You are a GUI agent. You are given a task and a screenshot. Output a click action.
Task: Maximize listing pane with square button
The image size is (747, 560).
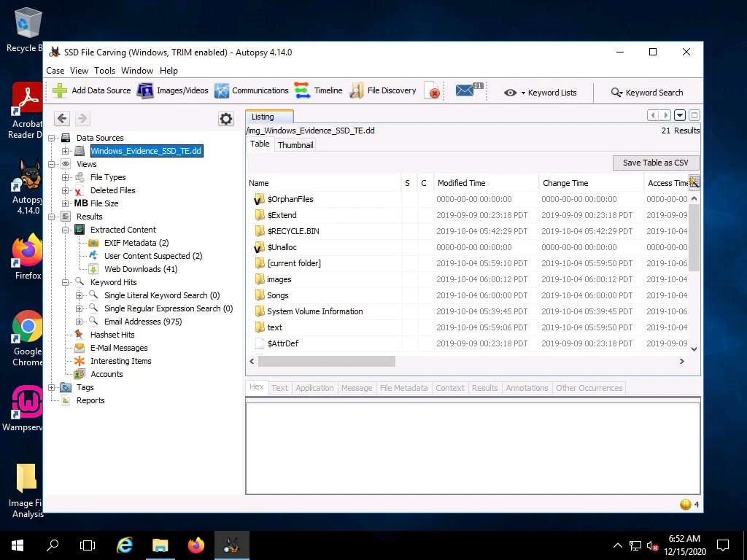[x=694, y=115]
